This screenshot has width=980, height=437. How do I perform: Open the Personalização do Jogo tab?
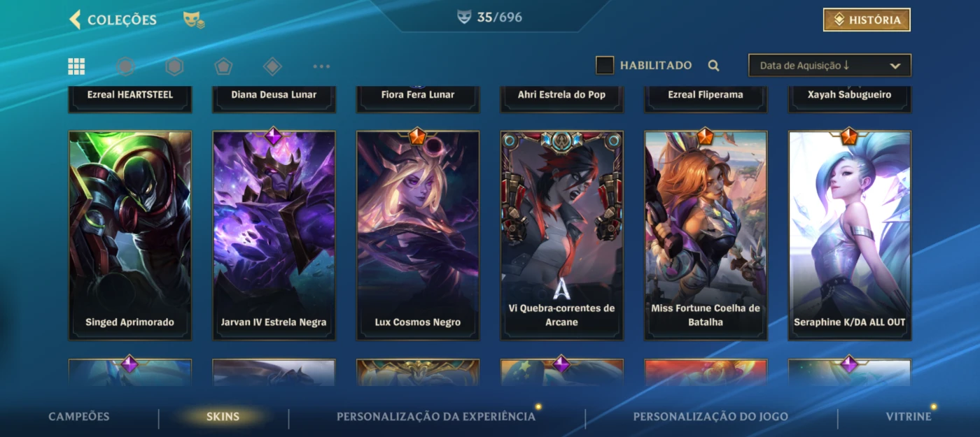pyautogui.click(x=710, y=417)
